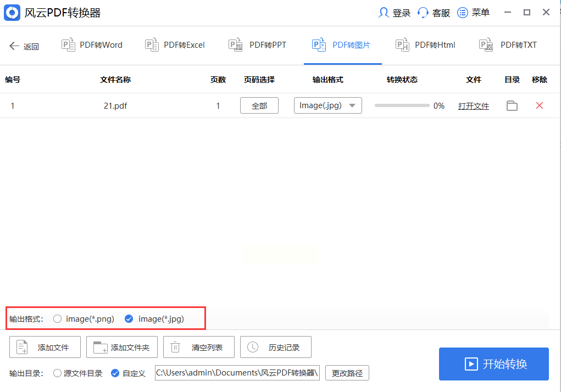The width and height of the screenshot is (561, 392).
Task: Close the 风云PDF转换器 window
Action: (546, 13)
